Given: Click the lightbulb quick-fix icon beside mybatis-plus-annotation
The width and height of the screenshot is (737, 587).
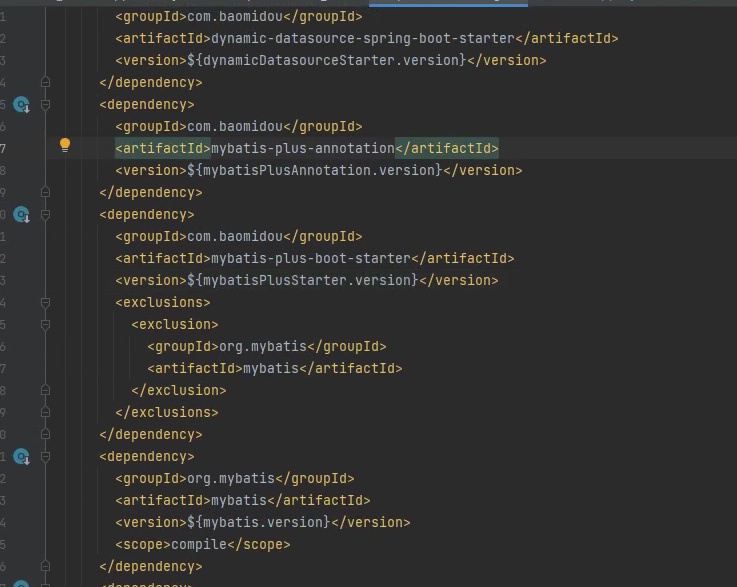Looking at the screenshot, I should coord(65,145).
